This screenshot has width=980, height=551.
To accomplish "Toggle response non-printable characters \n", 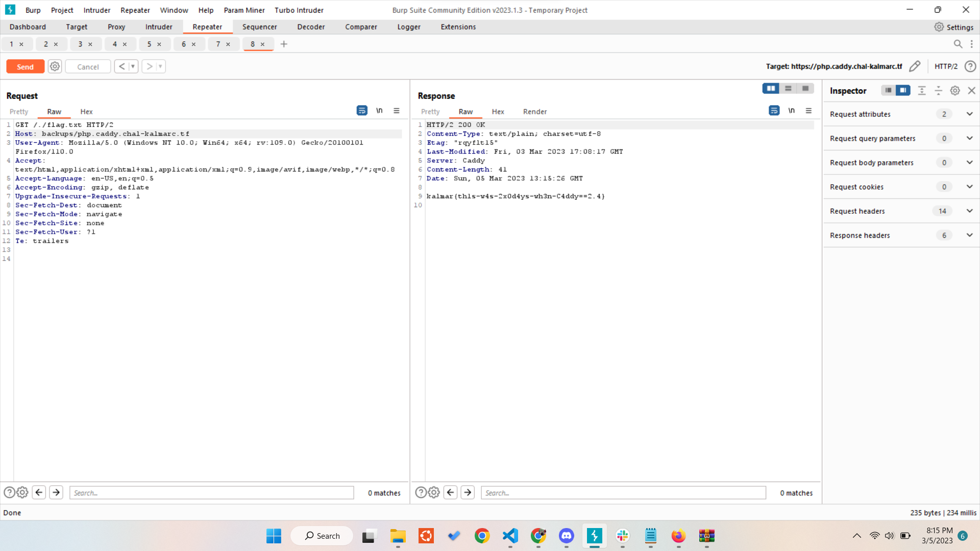I will [x=791, y=111].
